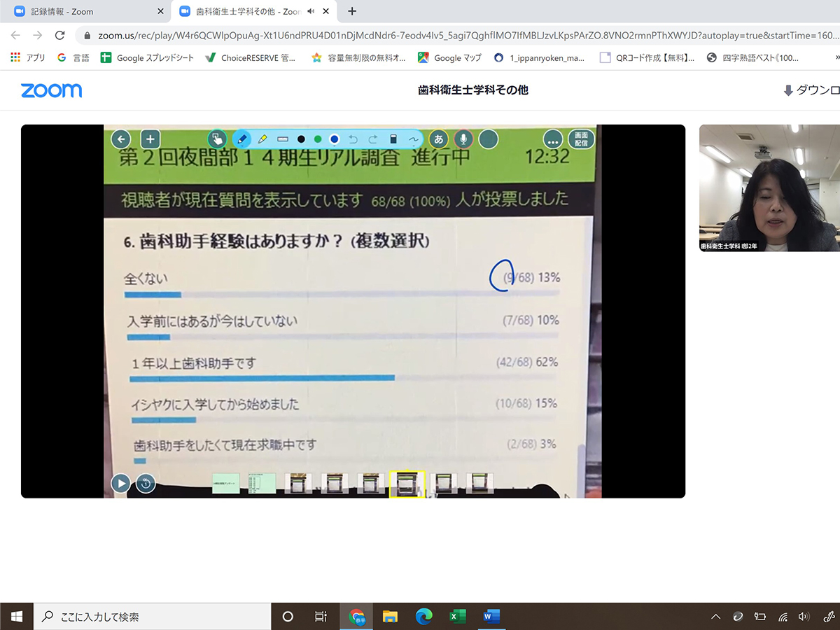Go forward in the browser
The height and width of the screenshot is (630, 840).
[x=38, y=35]
